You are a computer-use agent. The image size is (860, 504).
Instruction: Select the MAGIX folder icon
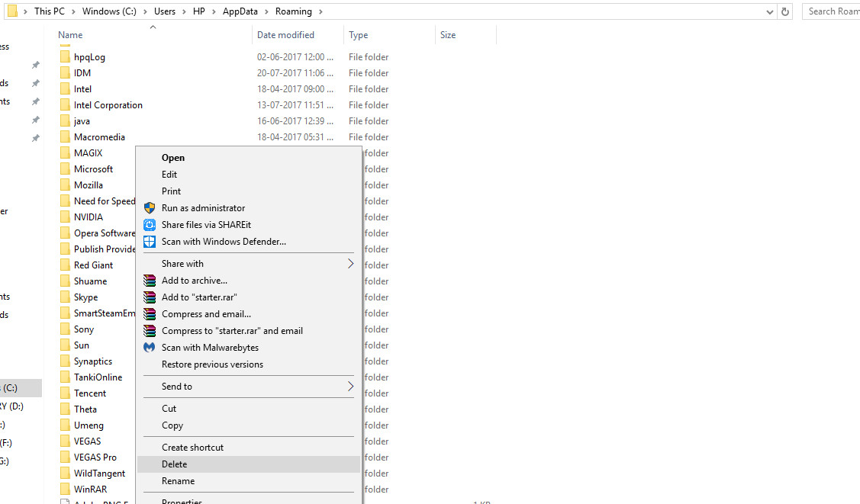pos(65,152)
